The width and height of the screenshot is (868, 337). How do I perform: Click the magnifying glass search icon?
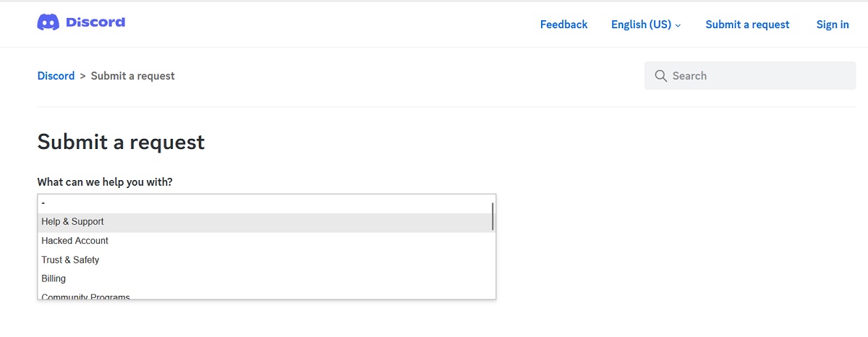click(x=660, y=76)
